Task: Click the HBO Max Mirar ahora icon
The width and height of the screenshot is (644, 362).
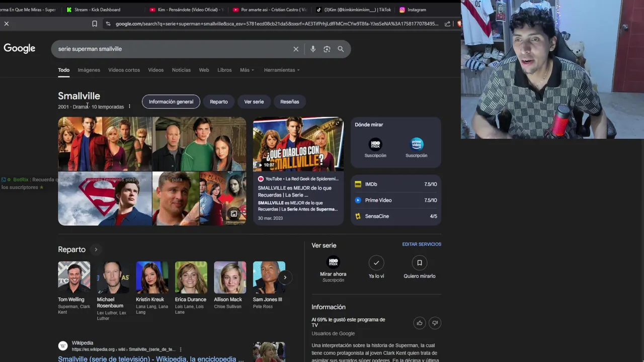Action: 333,262
